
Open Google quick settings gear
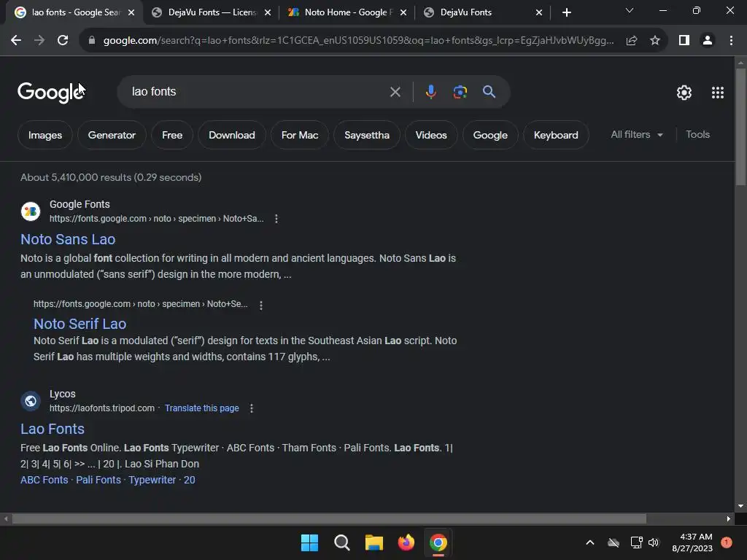click(684, 93)
